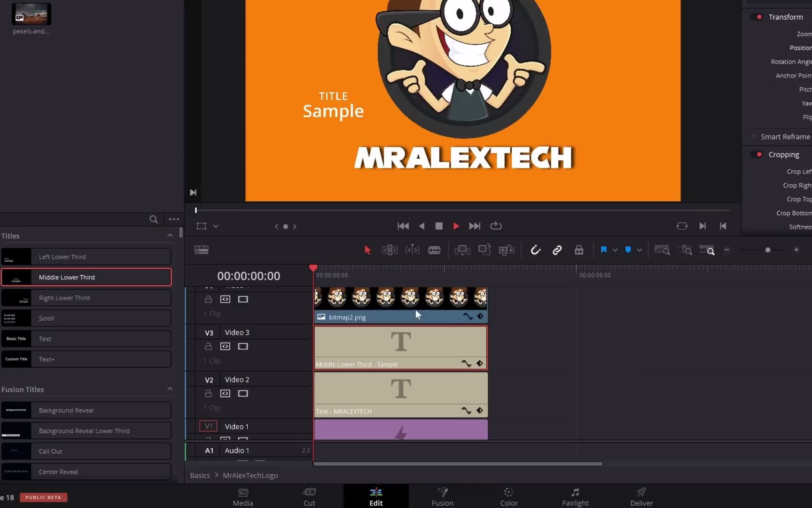The image size is (812, 508).
Task: Switch to the Cut page
Action: pos(309,497)
